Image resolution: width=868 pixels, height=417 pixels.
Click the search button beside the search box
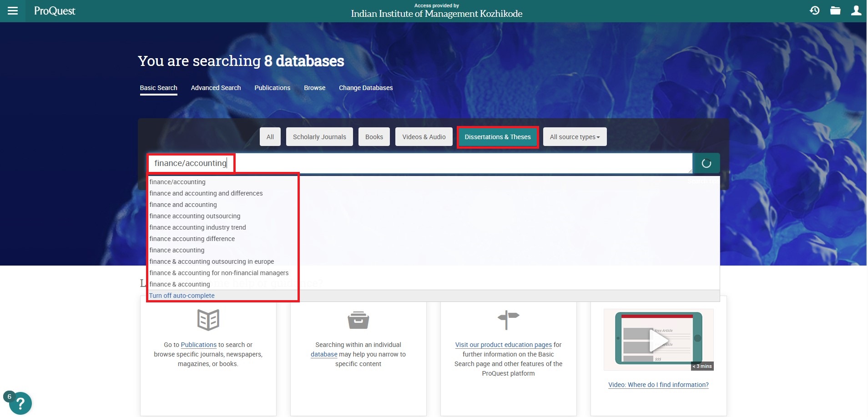(706, 163)
